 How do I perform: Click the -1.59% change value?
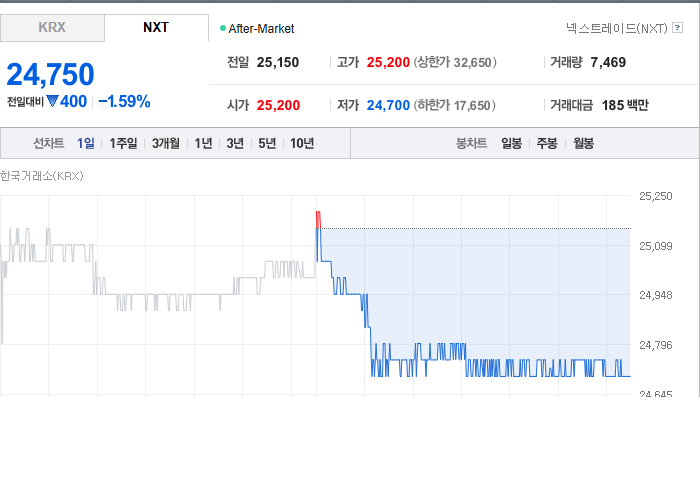click(x=124, y=101)
